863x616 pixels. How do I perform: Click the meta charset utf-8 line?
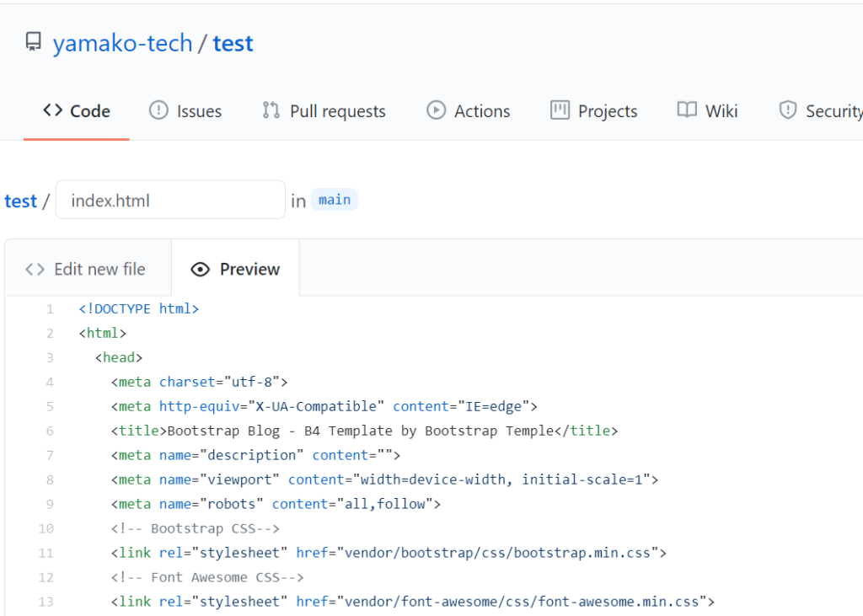199,382
